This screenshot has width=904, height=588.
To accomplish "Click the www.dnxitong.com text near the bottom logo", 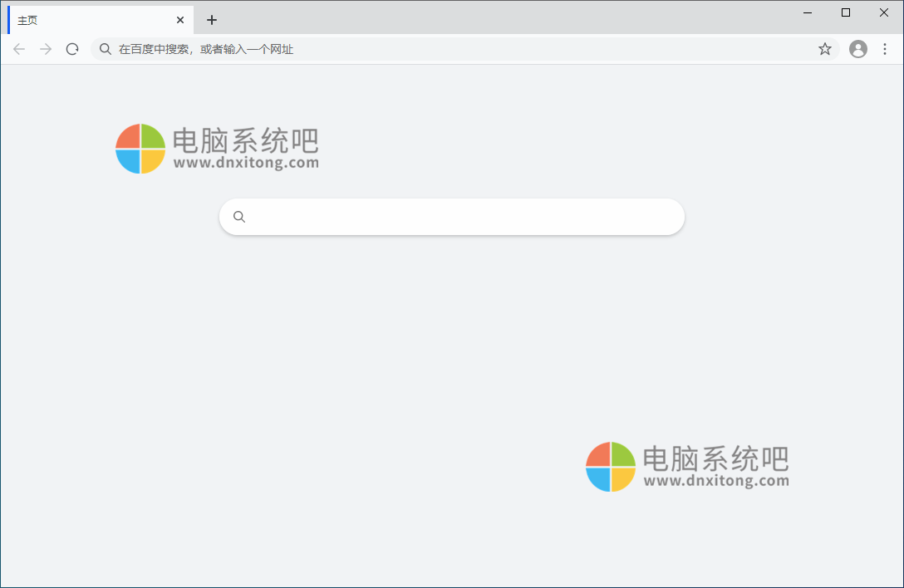I will click(715, 482).
